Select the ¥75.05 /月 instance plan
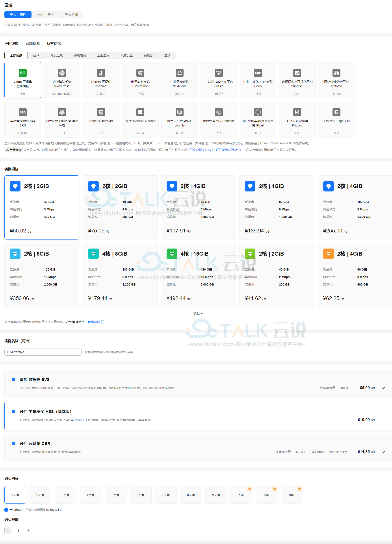Image resolution: width=392 pixels, height=544 pixels. [x=120, y=207]
